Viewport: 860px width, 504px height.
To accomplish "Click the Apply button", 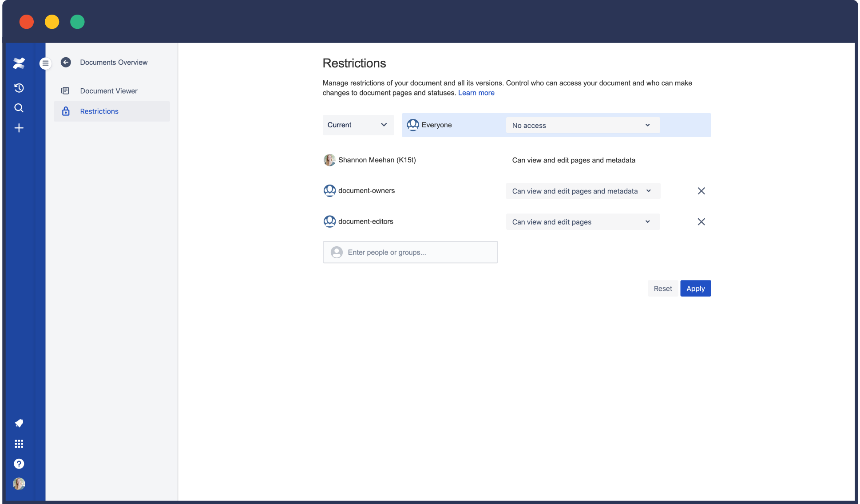I will 695,288.
